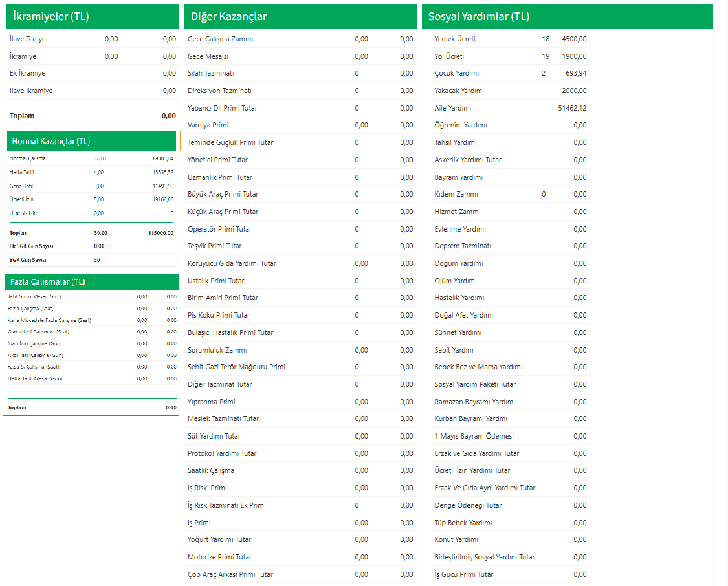Select the Aile Yardımı value 51462,12
The image size is (728, 586).
coord(573,108)
